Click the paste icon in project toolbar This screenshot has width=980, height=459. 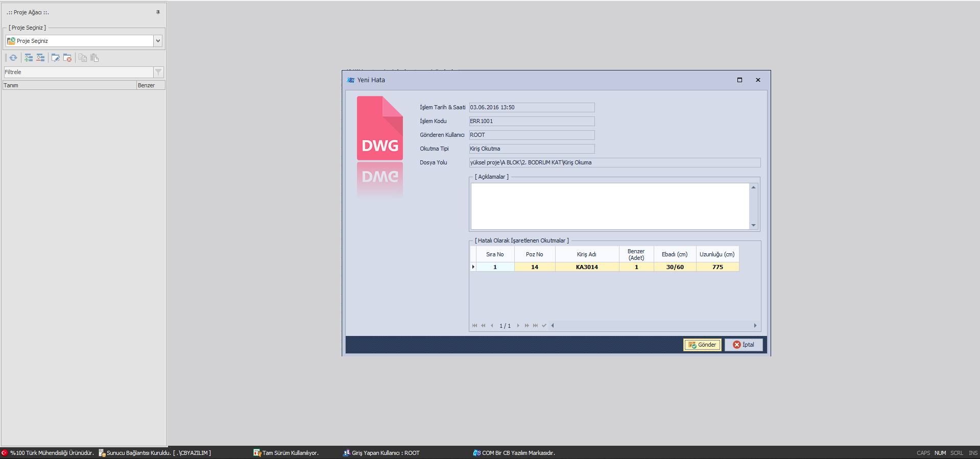[x=94, y=58]
